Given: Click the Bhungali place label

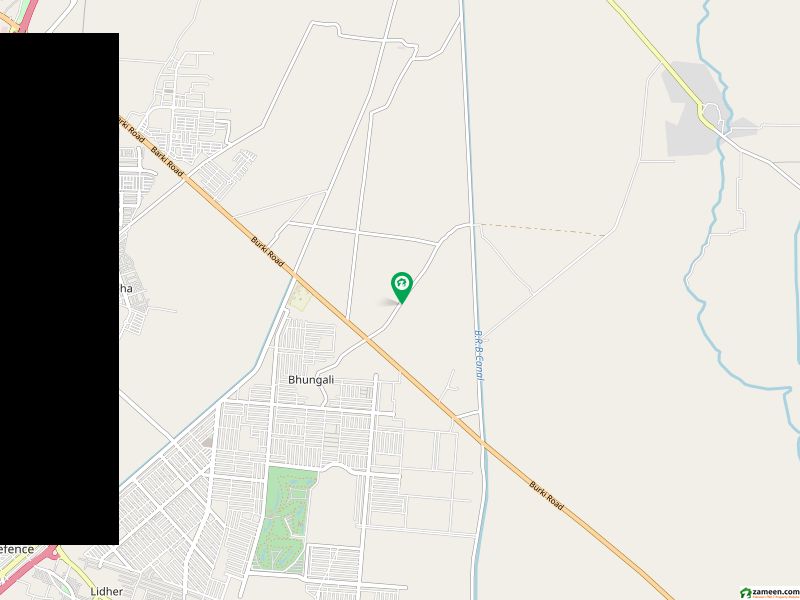Looking at the screenshot, I should point(311,380).
